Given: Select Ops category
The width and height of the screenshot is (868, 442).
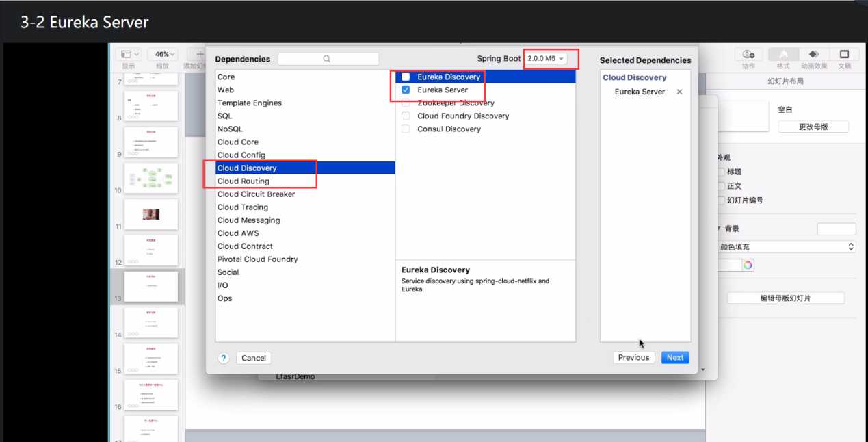Looking at the screenshot, I should click(x=305, y=298).
